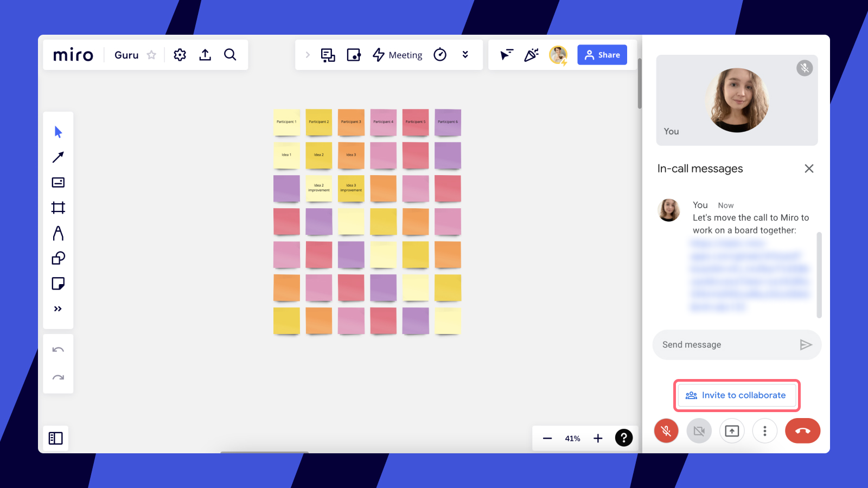Screen dimensions: 868x488
Task: Select the frame tool
Action: tap(58, 208)
